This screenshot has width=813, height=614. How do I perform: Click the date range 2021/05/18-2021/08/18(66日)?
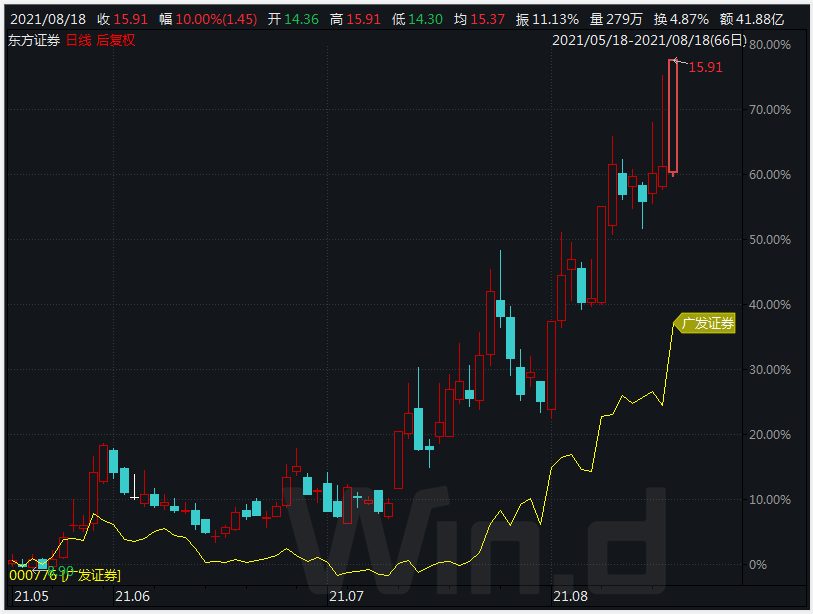[649, 40]
